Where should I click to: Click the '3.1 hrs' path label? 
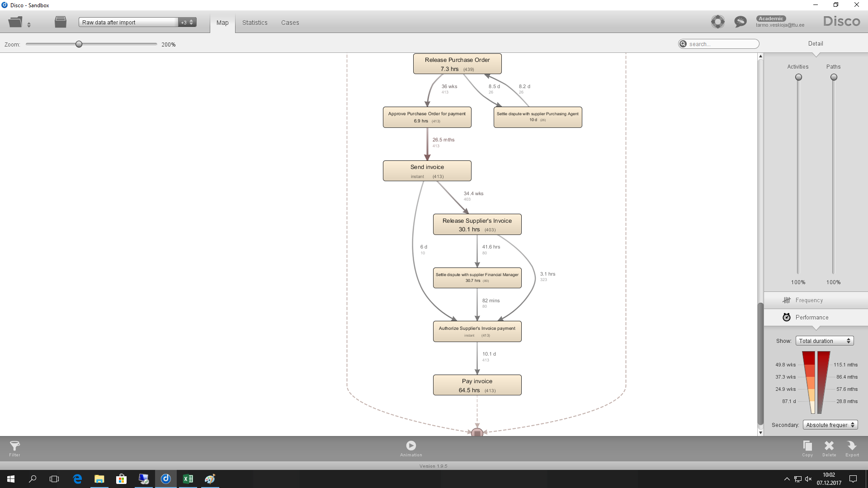[547, 274]
